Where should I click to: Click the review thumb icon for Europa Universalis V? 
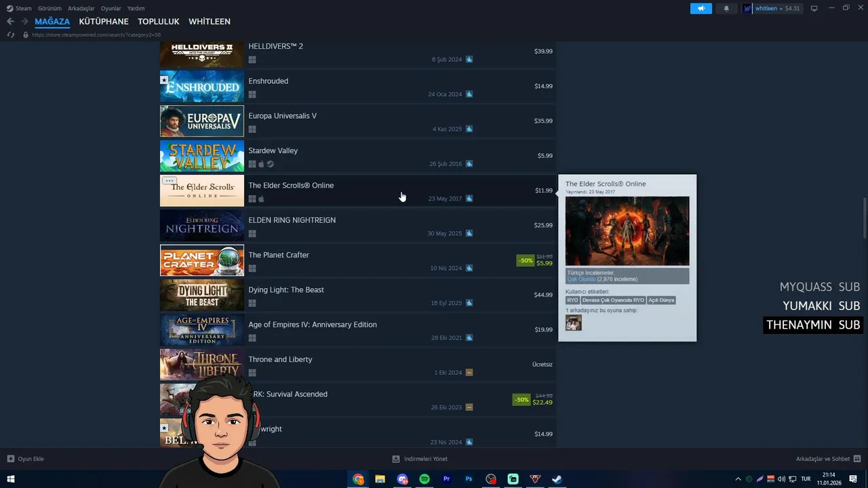tap(469, 129)
